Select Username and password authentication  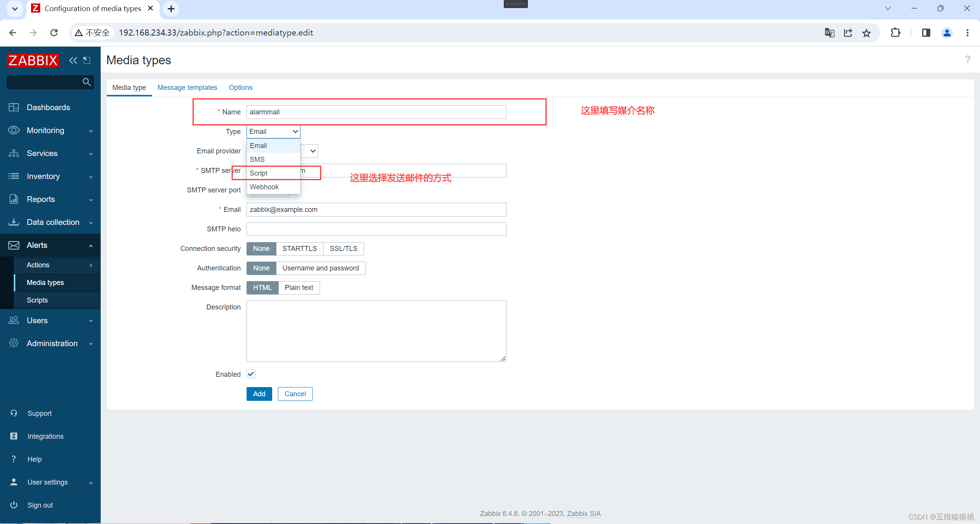click(x=321, y=268)
